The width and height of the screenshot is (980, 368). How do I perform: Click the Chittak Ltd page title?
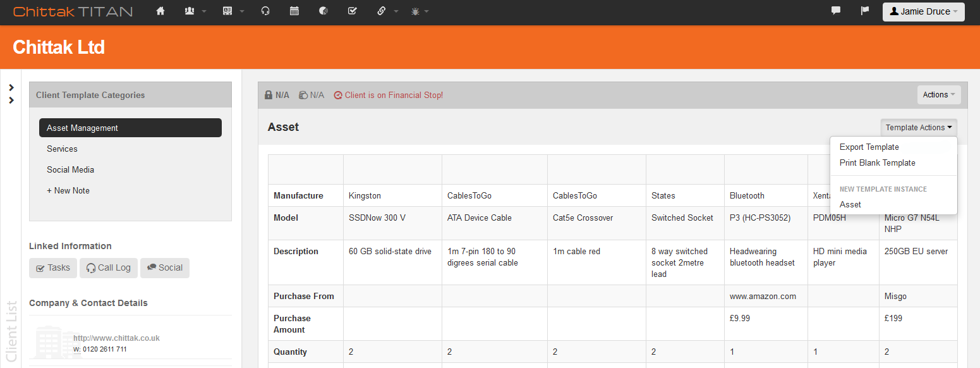[59, 47]
